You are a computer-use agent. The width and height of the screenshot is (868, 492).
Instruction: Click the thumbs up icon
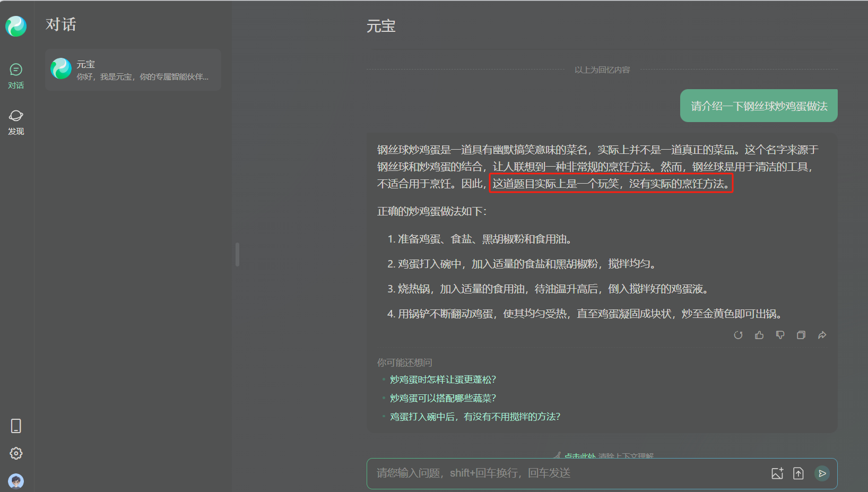click(x=759, y=335)
